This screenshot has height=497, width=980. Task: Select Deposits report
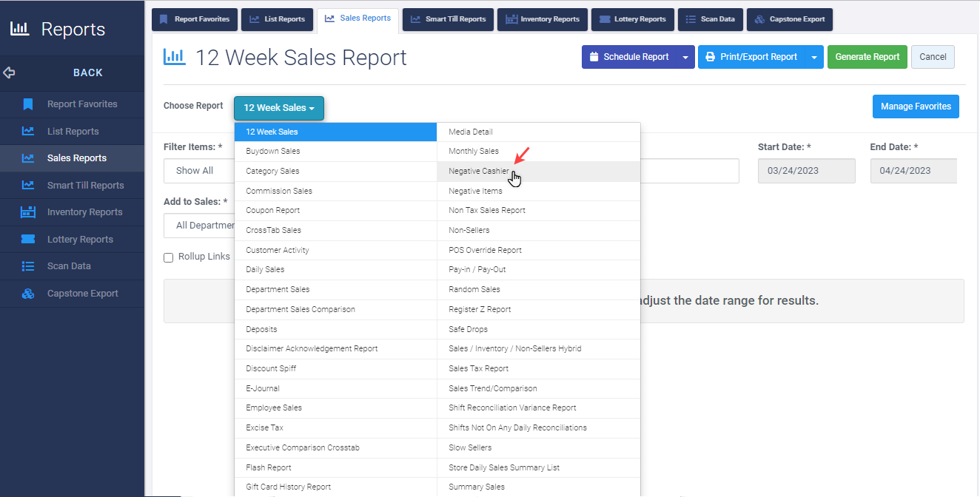(x=336, y=329)
